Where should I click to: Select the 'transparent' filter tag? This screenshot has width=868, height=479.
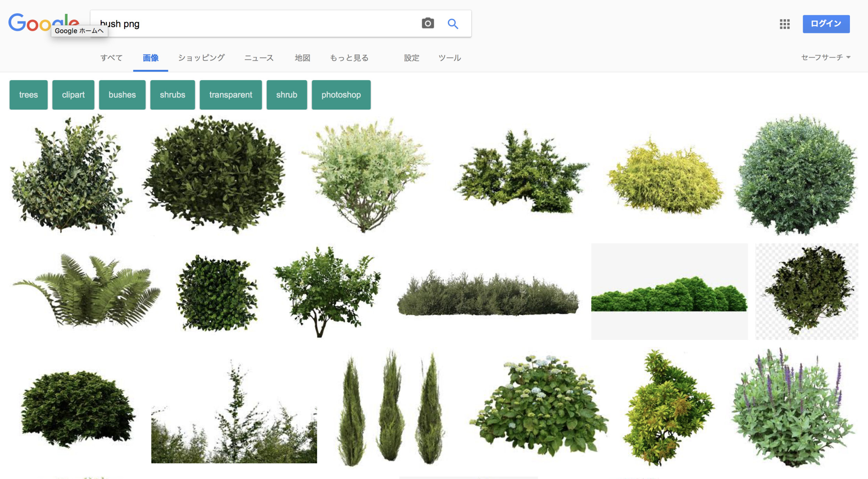click(229, 94)
